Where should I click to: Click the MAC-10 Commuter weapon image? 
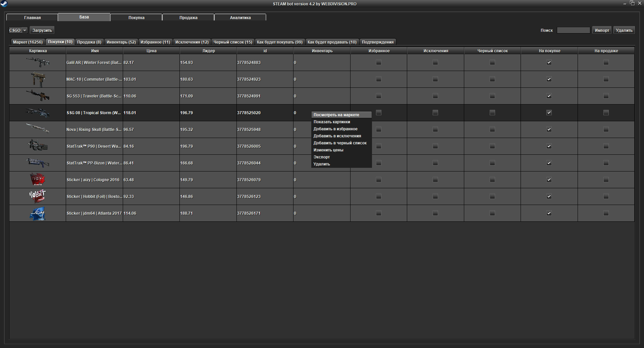point(38,79)
